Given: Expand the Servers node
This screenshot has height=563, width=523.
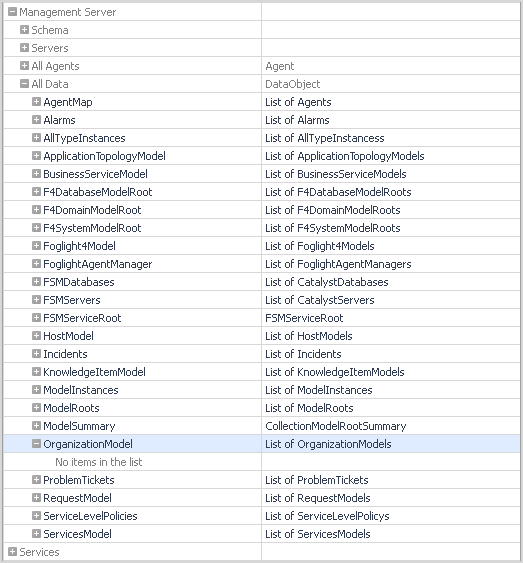Looking at the screenshot, I should [x=24, y=48].
